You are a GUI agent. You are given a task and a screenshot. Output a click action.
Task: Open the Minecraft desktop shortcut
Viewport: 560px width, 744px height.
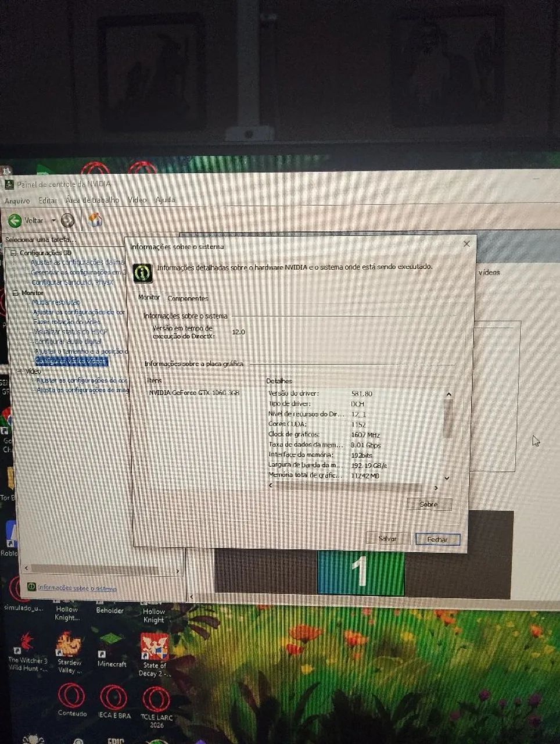coord(111,649)
